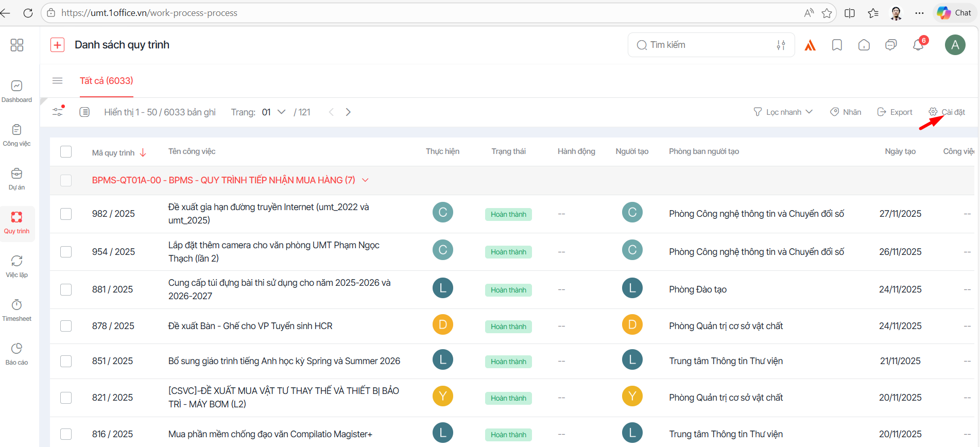Image resolution: width=980 pixels, height=447 pixels.
Task: Open the Việc lặp sidebar menu item
Action: tap(17, 266)
